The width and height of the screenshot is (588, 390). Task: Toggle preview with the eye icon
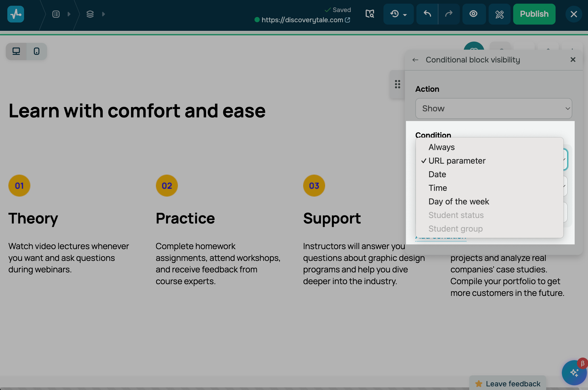pos(473,14)
